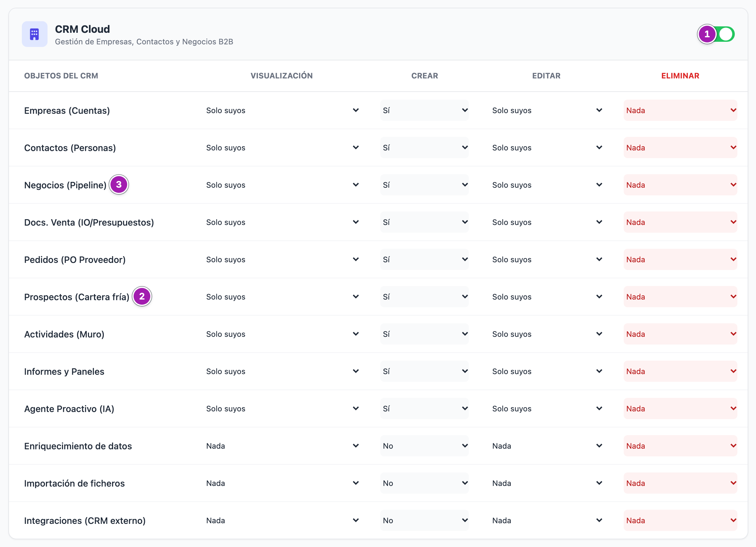Open Eliminar dropdown for Pedidos (PO Proveedor)

(x=680, y=260)
